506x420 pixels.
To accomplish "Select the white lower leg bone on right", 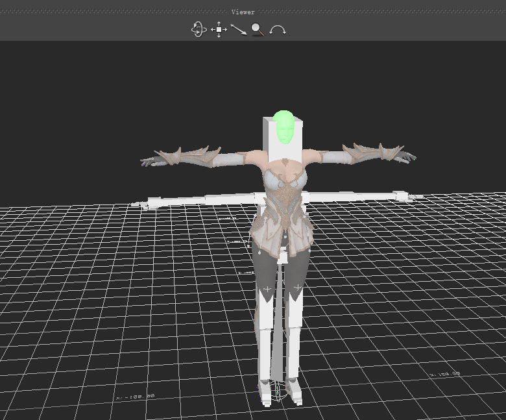I will (295, 351).
